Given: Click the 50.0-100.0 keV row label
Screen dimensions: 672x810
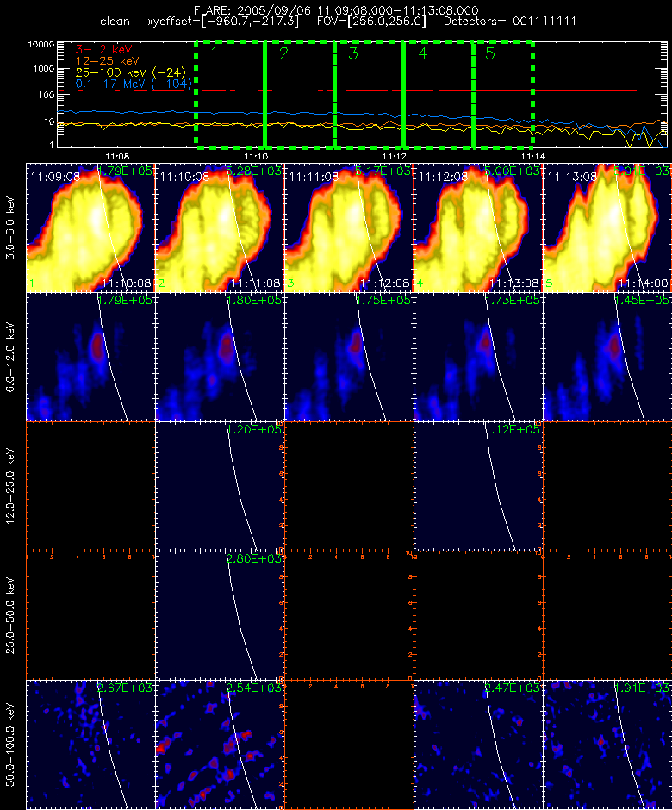Looking at the screenshot, I should (x=10, y=745).
